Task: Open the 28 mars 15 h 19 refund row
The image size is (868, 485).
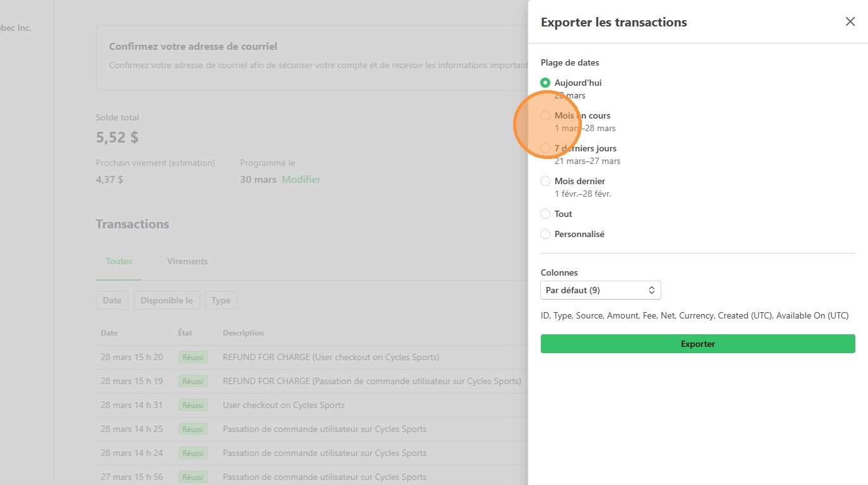Action: [x=371, y=381]
